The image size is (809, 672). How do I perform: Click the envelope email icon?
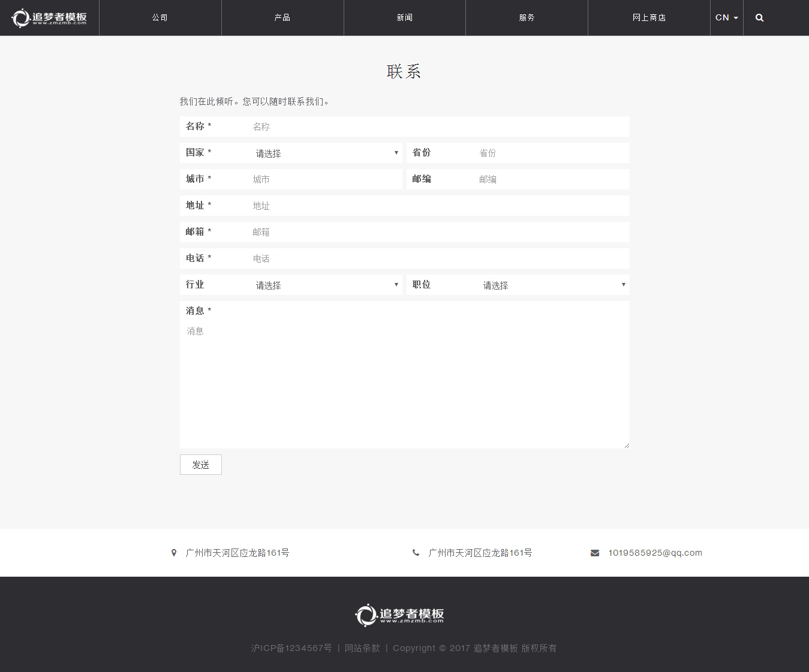tap(595, 553)
